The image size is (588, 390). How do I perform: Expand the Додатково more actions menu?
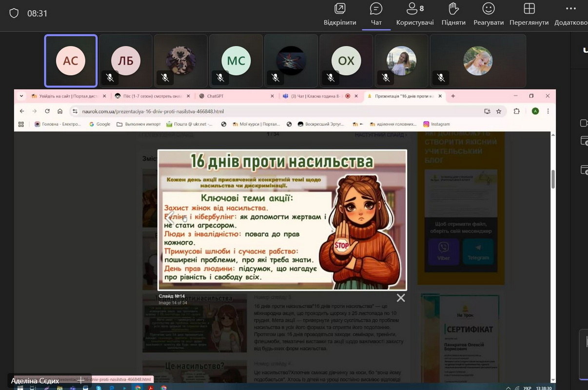pos(571,14)
